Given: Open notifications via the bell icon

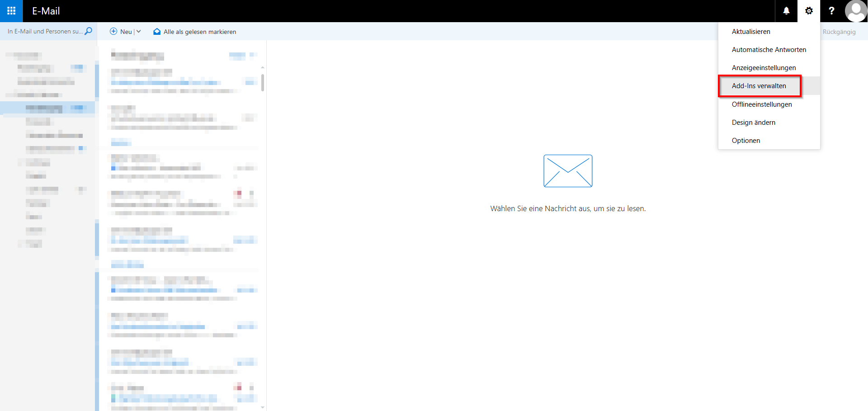Looking at the screenshot, I should coord(786,11).
